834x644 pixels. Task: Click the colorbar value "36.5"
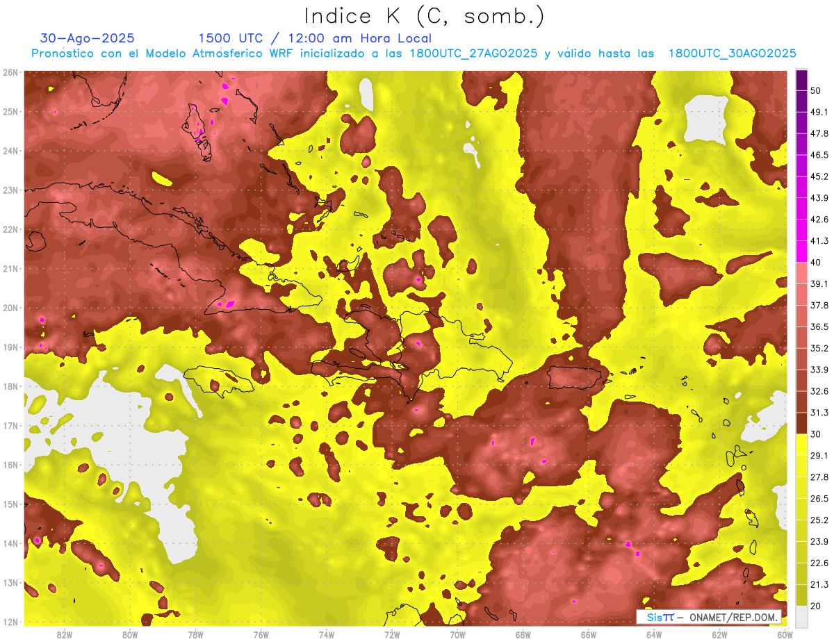click(819, 327)
